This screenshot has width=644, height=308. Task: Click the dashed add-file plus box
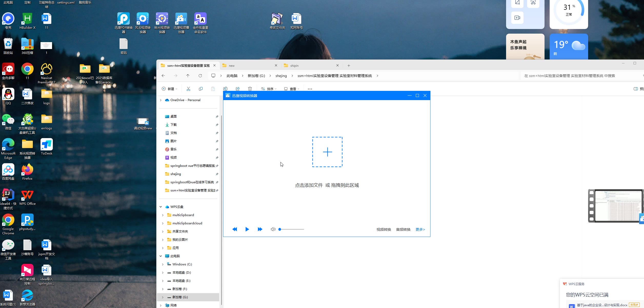pyautogui.click(x=327, y=152)
